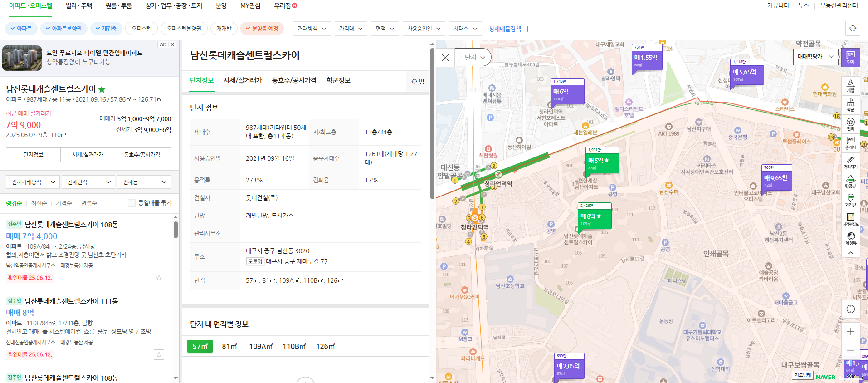Toggle the 분양중·예정 filter chip

pos(262,29)
